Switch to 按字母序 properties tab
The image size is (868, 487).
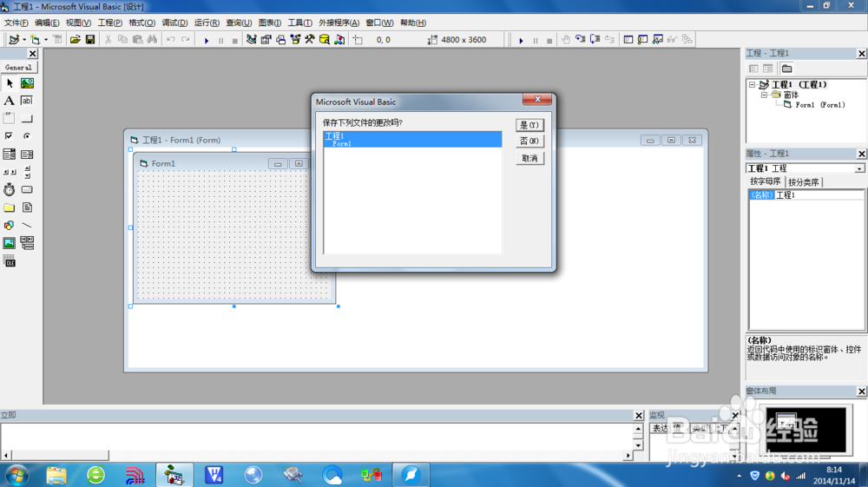point(766,181)
